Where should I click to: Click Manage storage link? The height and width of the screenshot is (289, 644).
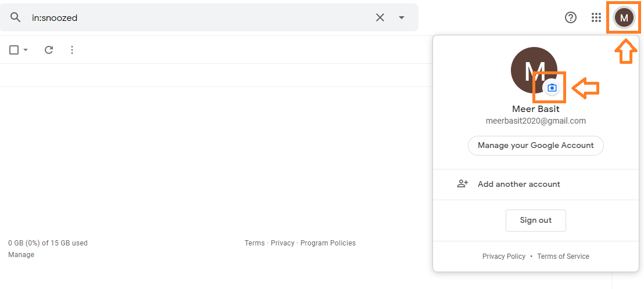(22, 255)
